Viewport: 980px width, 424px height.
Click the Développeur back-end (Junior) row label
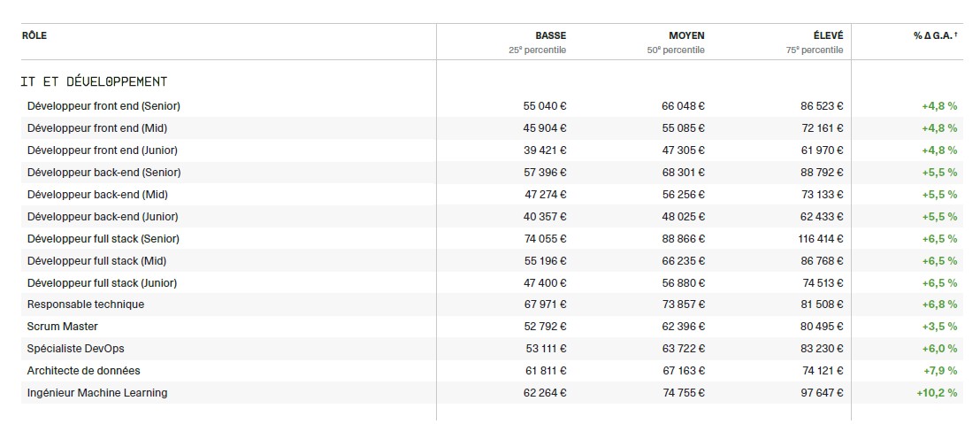coord(103,217)
